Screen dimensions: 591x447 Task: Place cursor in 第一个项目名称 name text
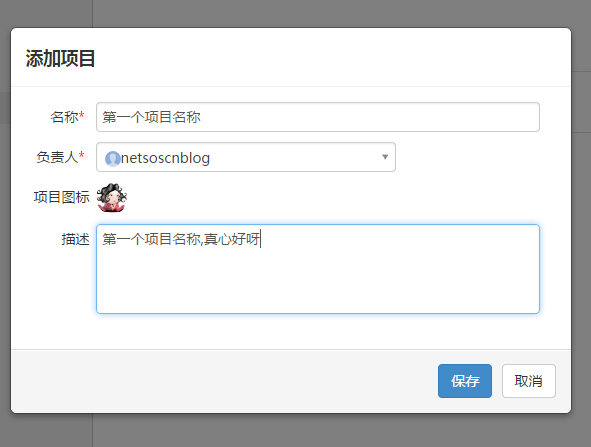[152, 117]
